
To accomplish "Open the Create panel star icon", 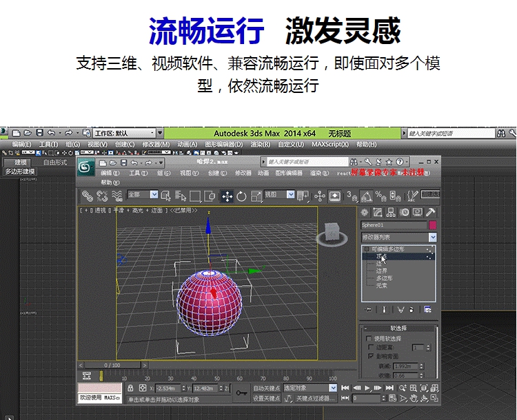I will (365, 213).
